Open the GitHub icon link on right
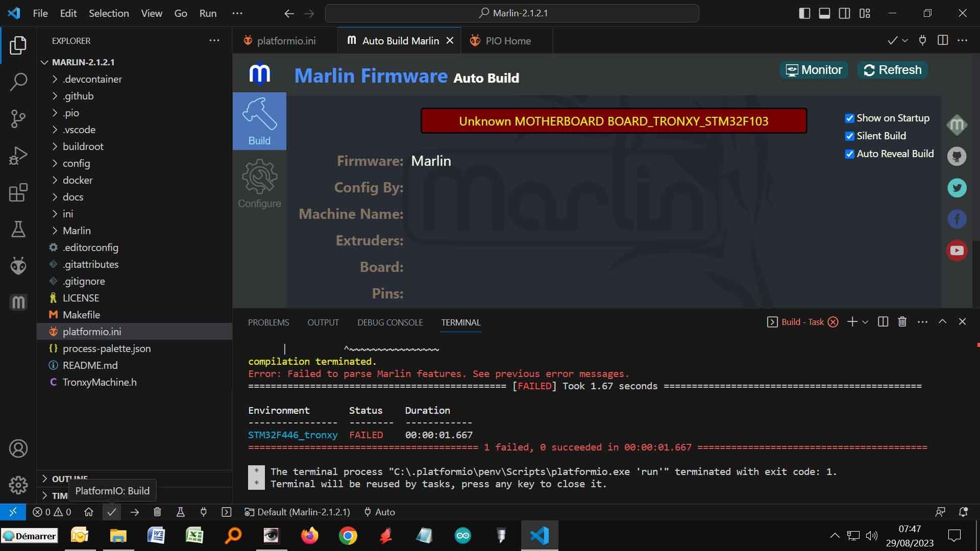980x551 pixels. click(957, 156)
